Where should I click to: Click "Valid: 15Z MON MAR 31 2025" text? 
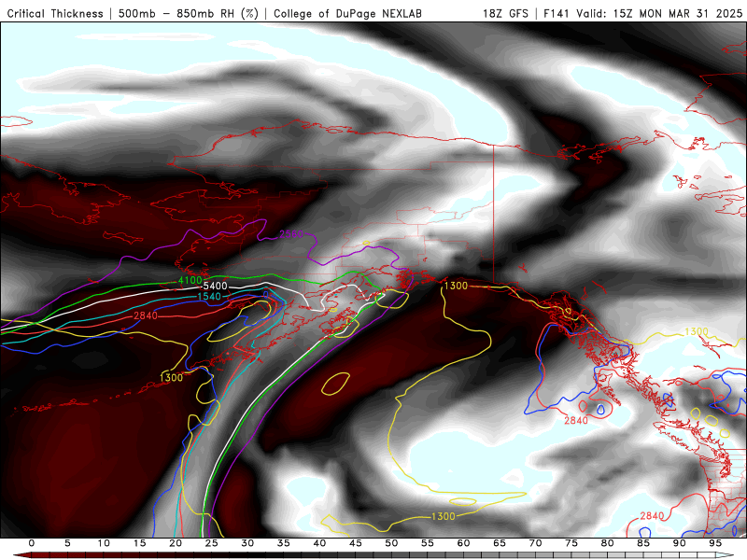tap(659, 13)
